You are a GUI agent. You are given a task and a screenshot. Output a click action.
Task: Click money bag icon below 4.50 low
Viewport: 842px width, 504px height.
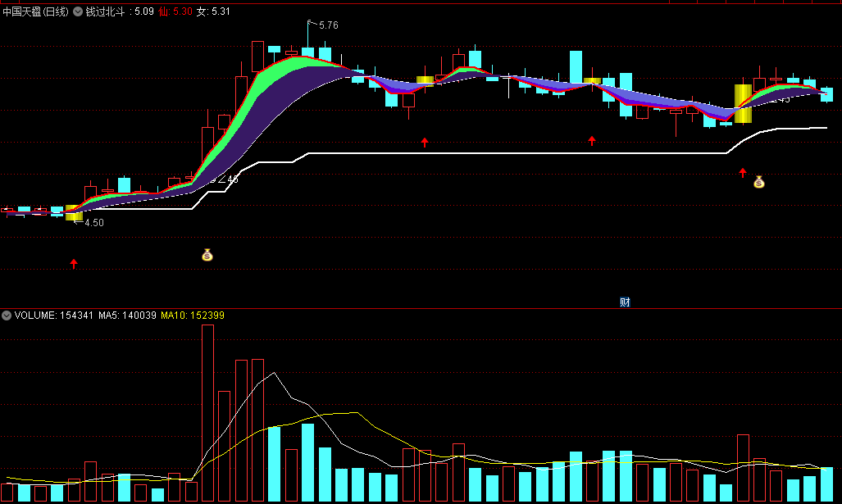(x=207, y=255)
